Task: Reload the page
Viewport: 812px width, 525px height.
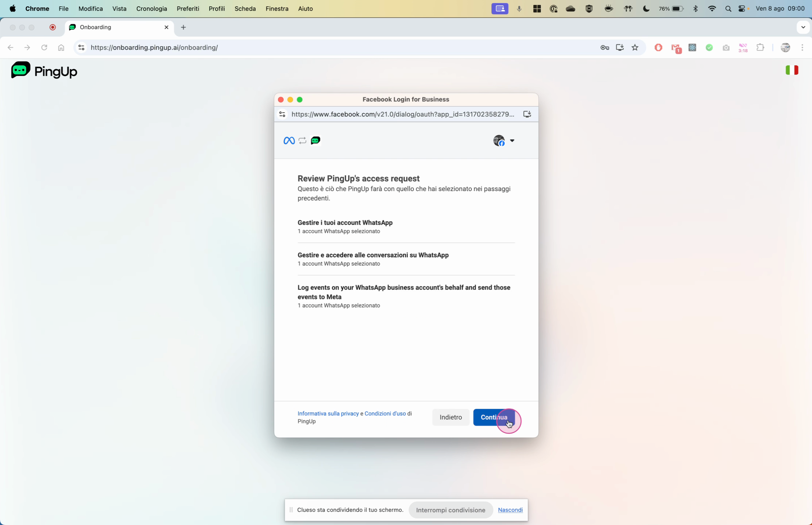Action: click(44, 48)
